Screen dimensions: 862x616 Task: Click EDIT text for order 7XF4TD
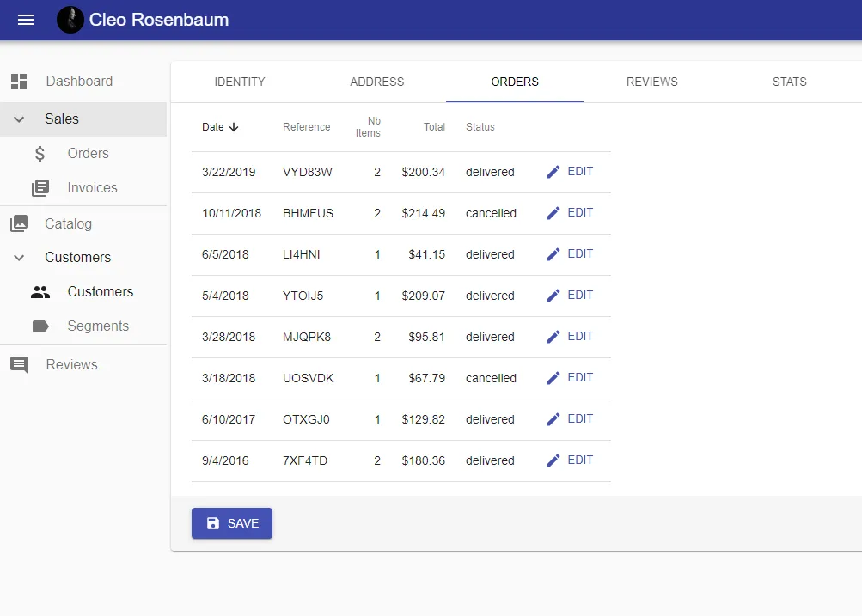point(580,460)
